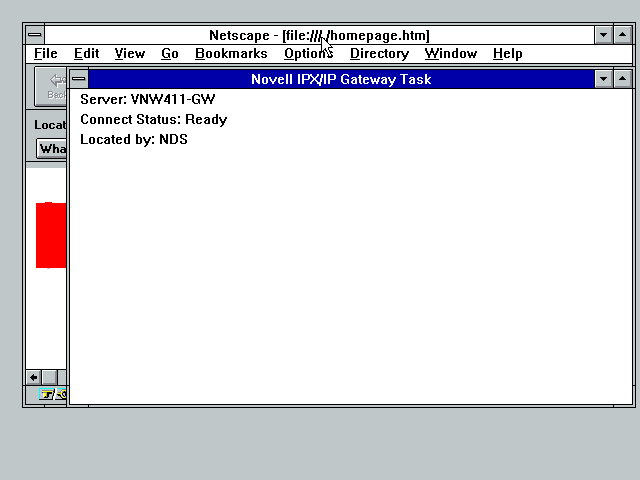Click the horizontal scrollbar thumb in Netscape
The width and height of the screenshot is (640, 480).
50,377
